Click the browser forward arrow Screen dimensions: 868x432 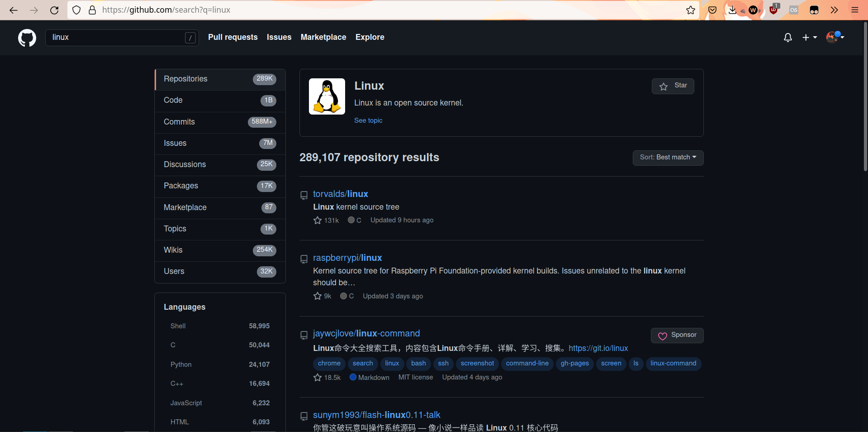pos(34,10)
